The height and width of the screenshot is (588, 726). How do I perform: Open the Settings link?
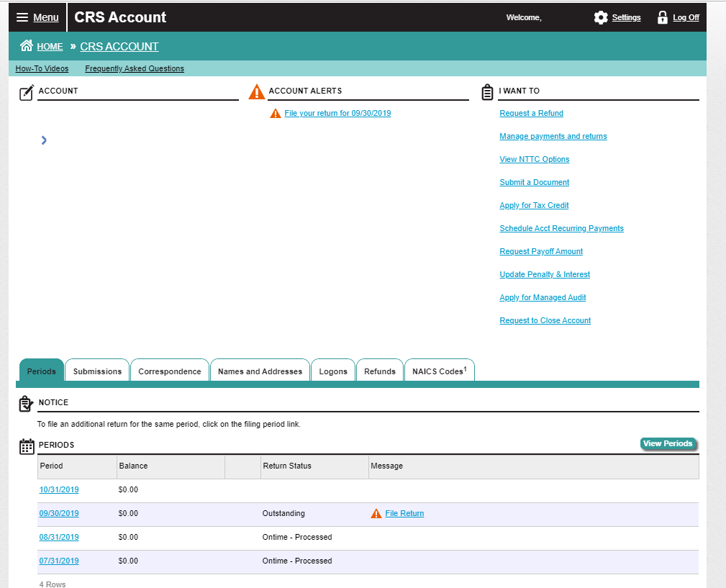(626, 17)
